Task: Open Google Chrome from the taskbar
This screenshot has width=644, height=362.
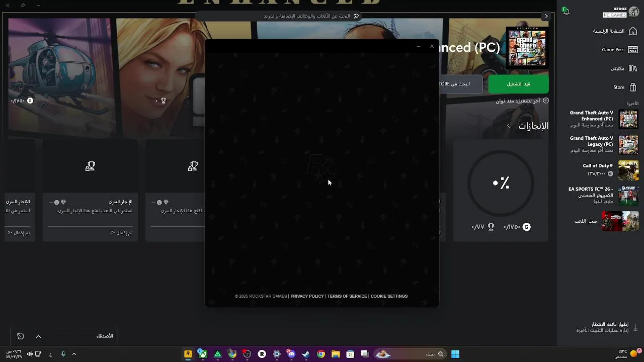Action: [321, 354]
